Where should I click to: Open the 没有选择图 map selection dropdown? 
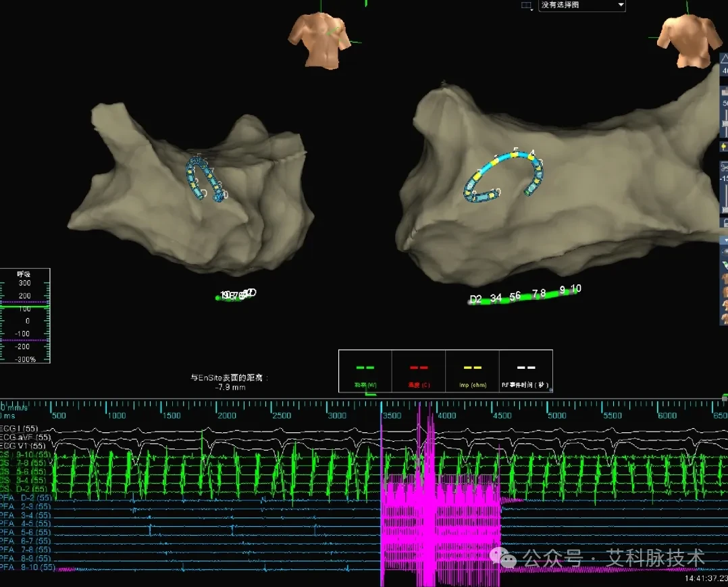[x=582, y=5]
